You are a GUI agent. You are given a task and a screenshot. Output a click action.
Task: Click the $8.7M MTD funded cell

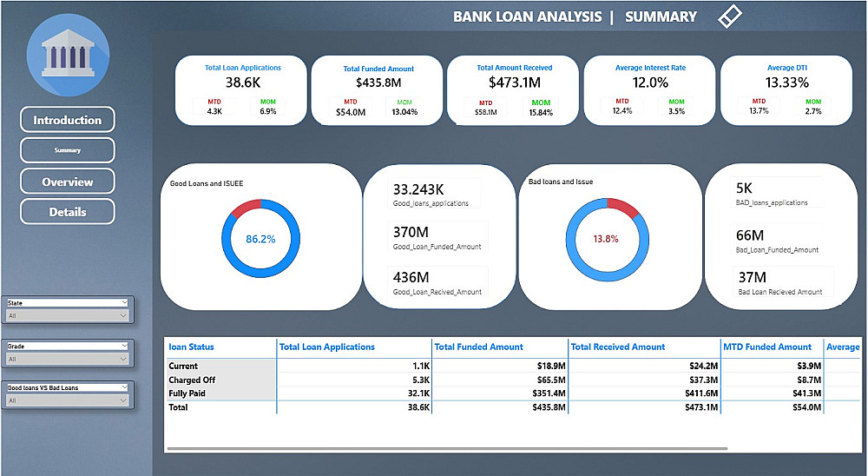809,380
